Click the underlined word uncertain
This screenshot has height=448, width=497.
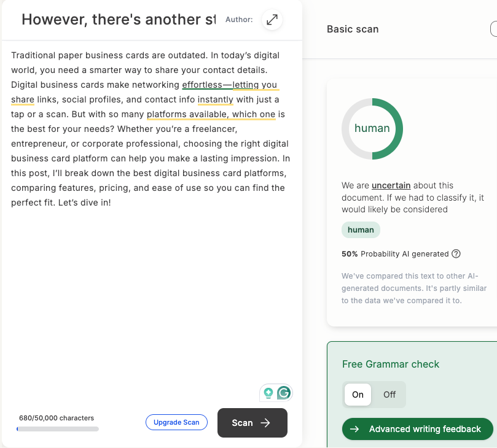pyautogui.click(x=391, y=185)
